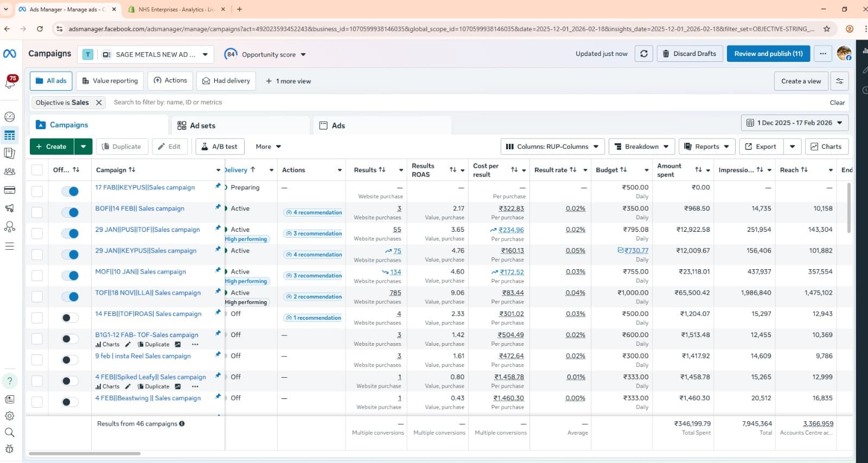Image resolution: width=868 pixels, height=463 pixels.
Task: Open the megaphone Advertising settings icon
Action: (x=10, y=208)
